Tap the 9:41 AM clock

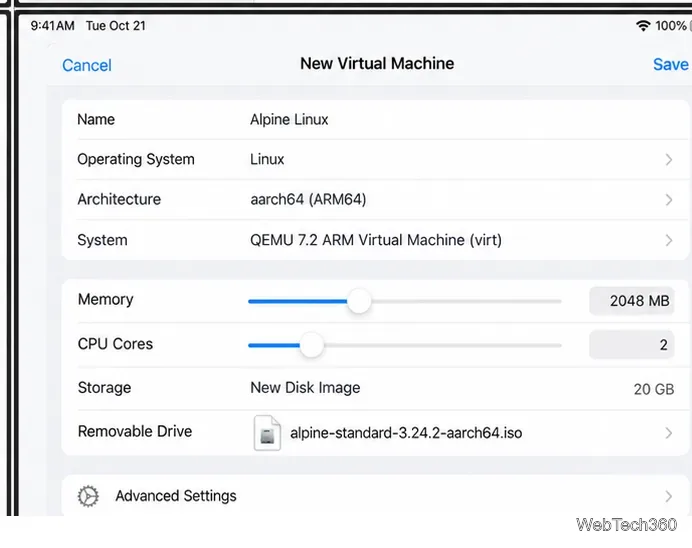point(53,26)
